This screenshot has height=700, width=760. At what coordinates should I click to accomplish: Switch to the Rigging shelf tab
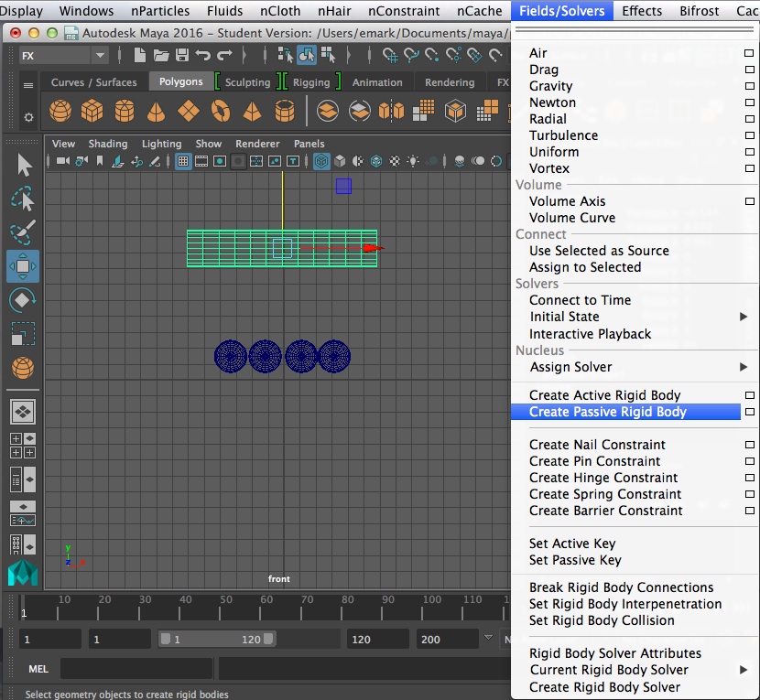(x=310, y=82)
